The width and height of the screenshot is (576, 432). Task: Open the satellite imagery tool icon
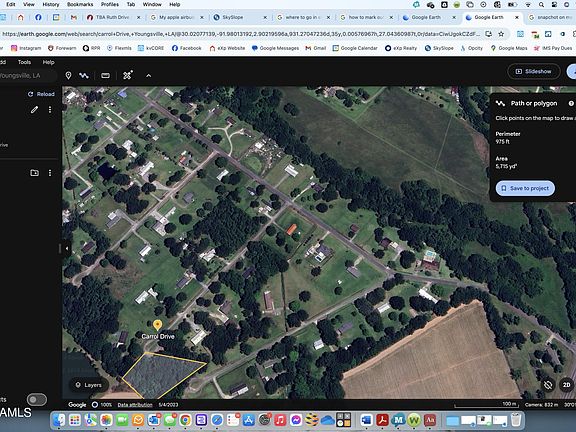[127, 75]
